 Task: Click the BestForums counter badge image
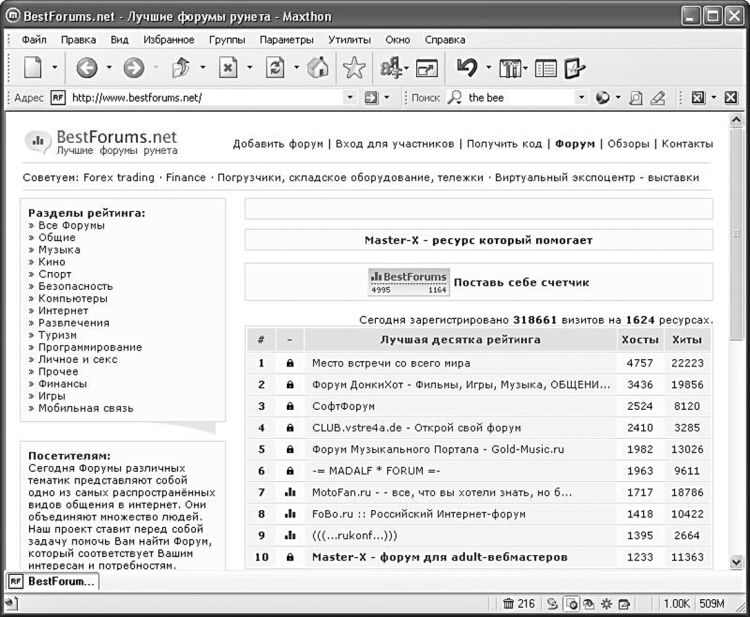(x=409, y=282)
